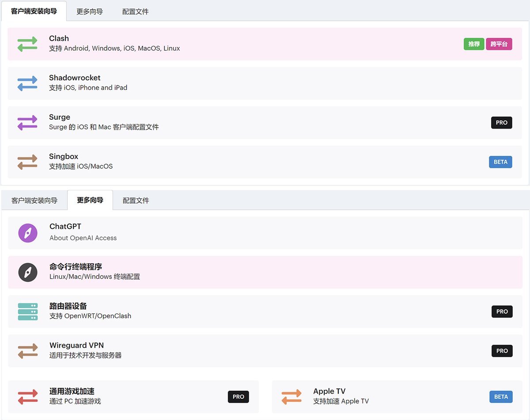Click text '支持 iOS, iPhone and iPad'

pos(88,87)
